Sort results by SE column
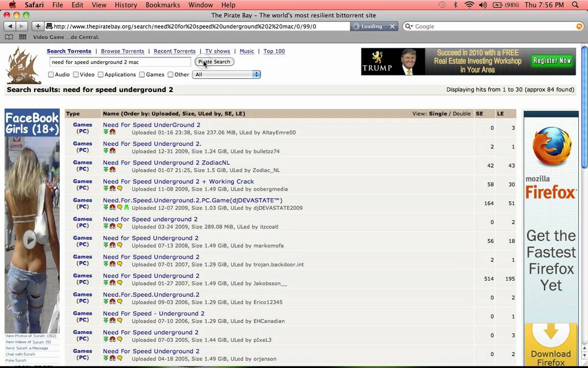Viewport: 588px width, 368px height. (479, 113)
